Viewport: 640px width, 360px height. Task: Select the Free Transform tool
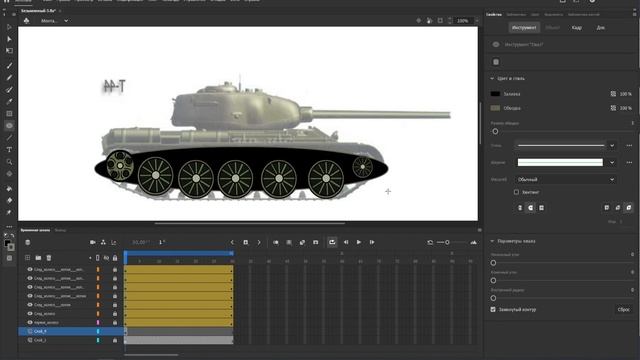click(x=9, y=51)
